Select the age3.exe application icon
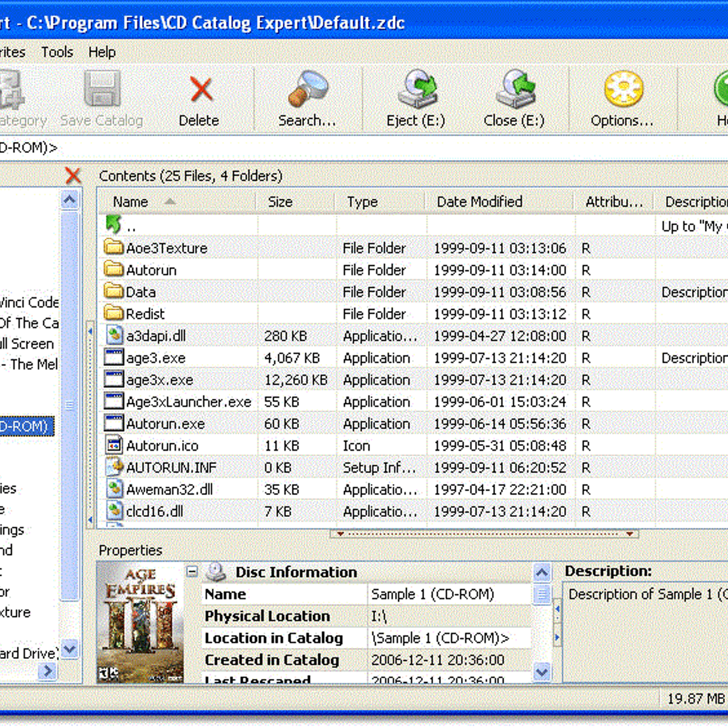Screen dimensions: 728x728 coord(113,357)
